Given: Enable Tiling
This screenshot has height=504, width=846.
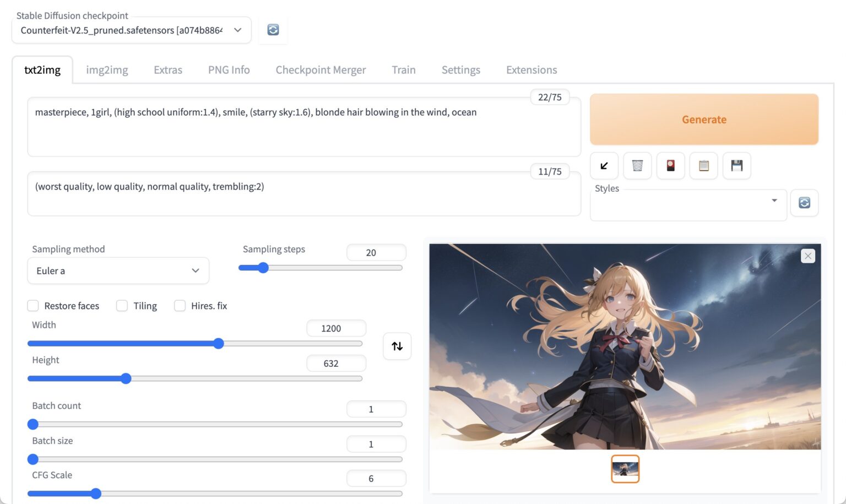Looking at the screenshot, I should point(122,305).
